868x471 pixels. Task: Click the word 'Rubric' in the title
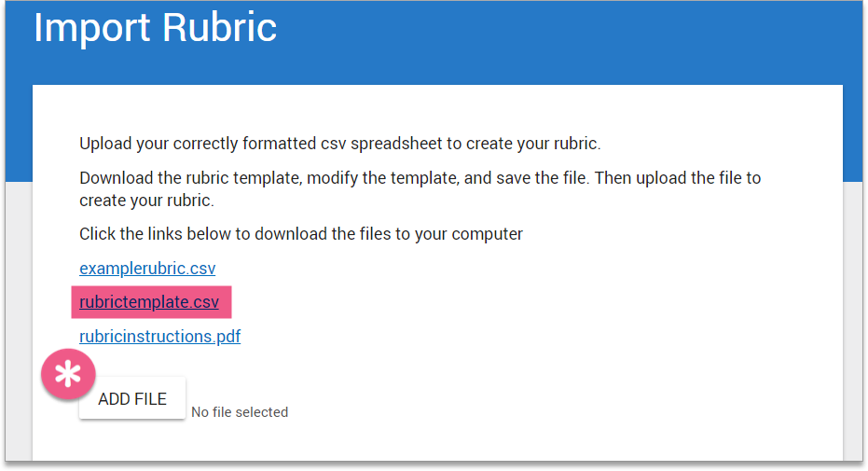coord(219,27)
